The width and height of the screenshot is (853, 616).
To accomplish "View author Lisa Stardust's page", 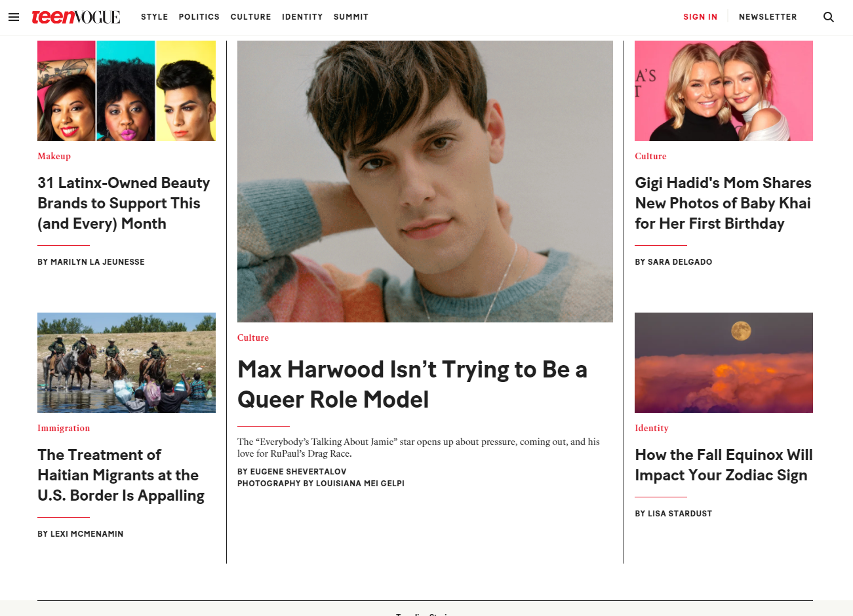I will (673, 514).
